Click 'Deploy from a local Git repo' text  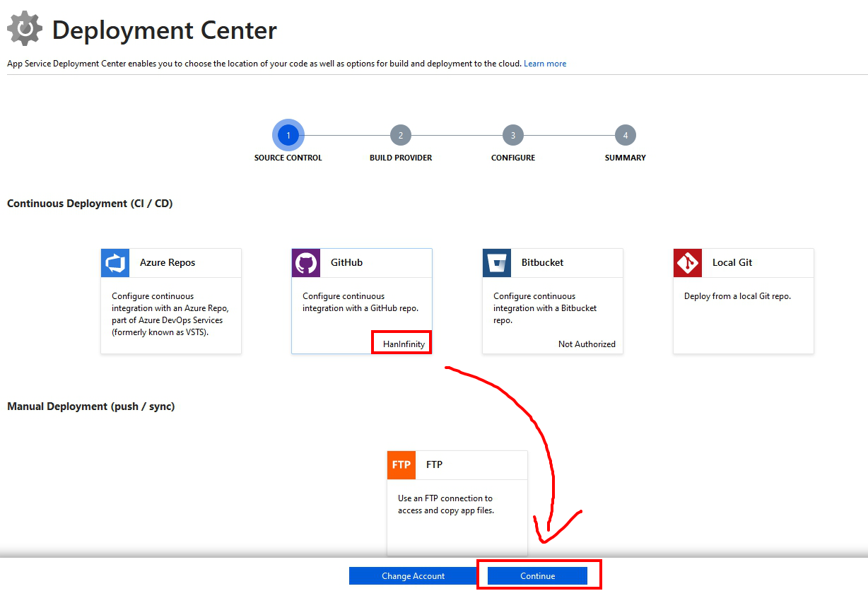(737, 296)
